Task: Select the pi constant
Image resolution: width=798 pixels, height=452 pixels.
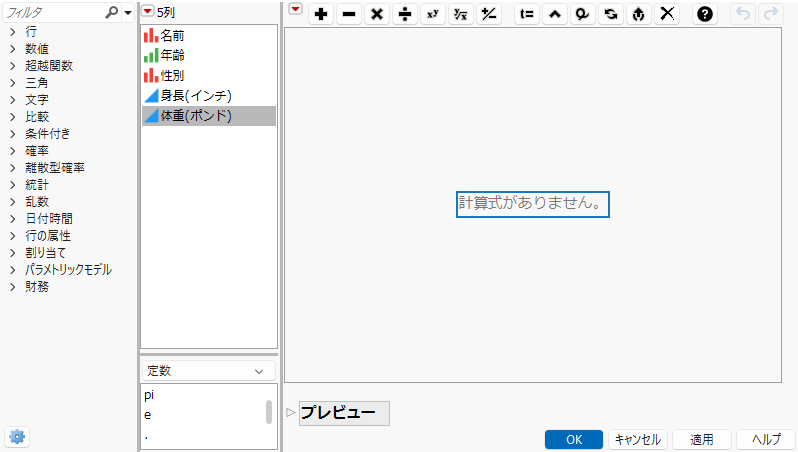Action: 149,395
